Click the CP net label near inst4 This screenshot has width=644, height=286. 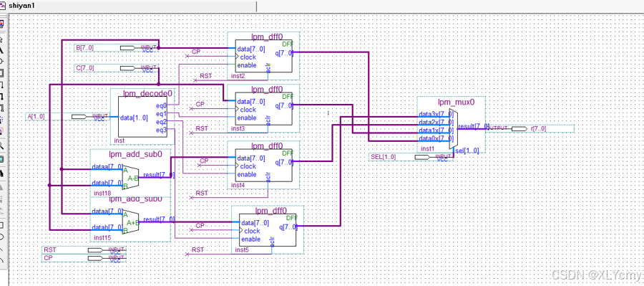(x=204, y=161)
